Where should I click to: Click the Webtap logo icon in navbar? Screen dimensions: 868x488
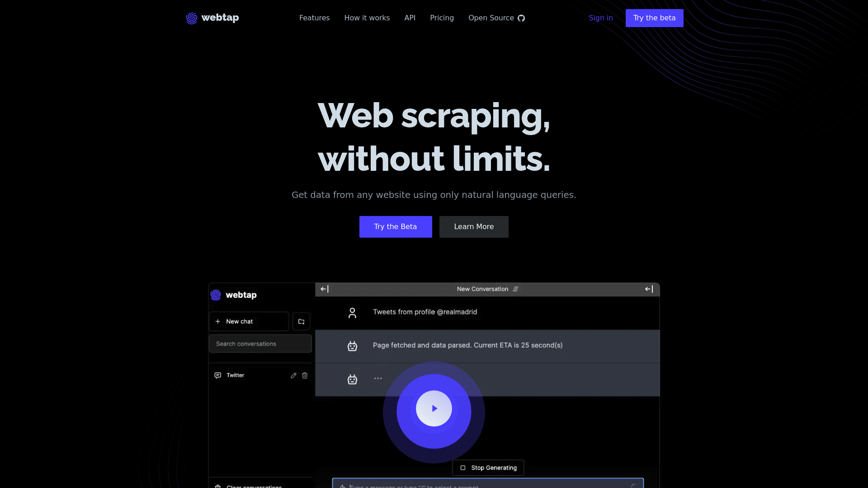pos(191,18)
